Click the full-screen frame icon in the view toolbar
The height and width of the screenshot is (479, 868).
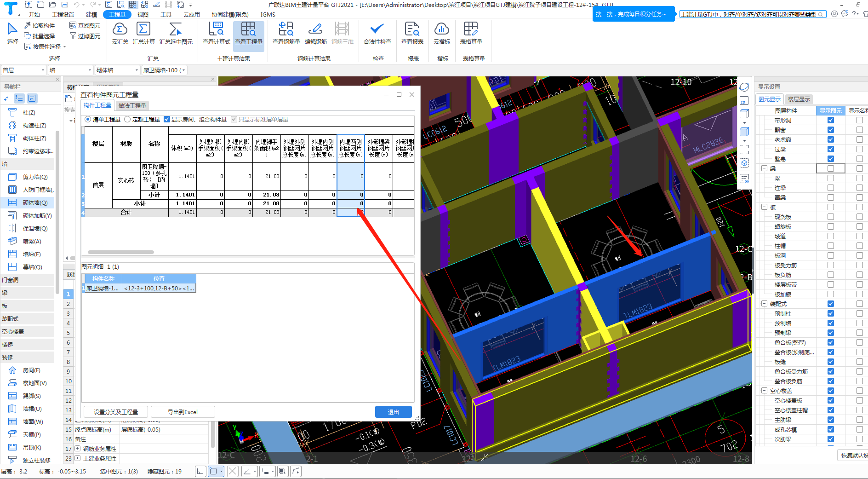(x=744, y=150)
